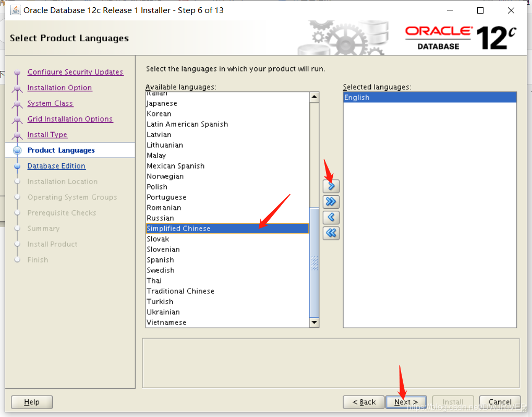The width and height of the screenshot is (532, 417).
Task: Go to Installation Option step
Action: click(x=59, y=88)
